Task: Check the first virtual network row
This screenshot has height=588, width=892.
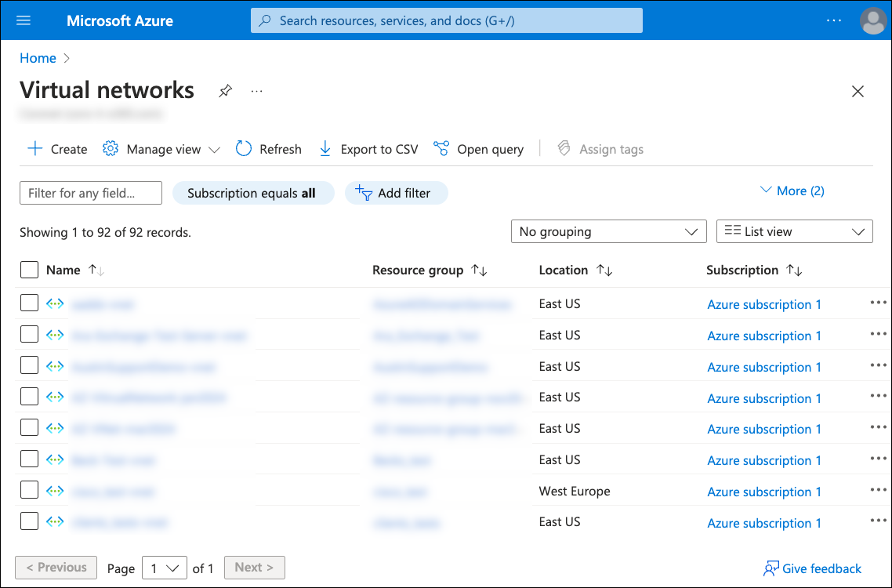Action: [x=29, y=303]
